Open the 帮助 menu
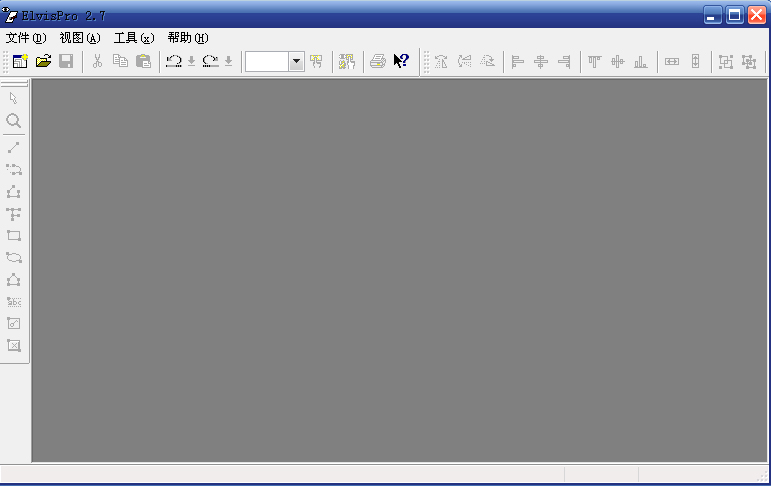 (x=188, y=38)
